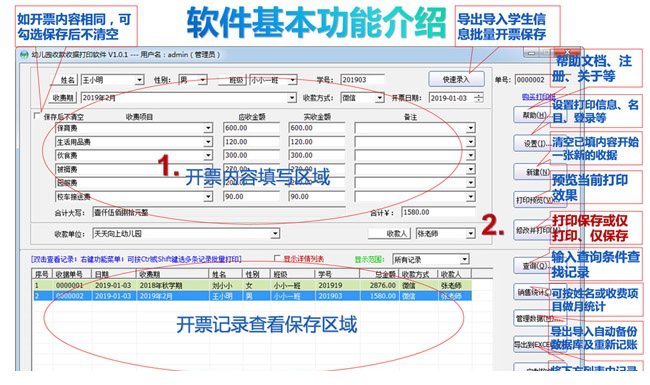650x385 pixels.
Task: Expand the 收款单位 dropdown showing 天天向上幼儿园
Action: (275, 234)
